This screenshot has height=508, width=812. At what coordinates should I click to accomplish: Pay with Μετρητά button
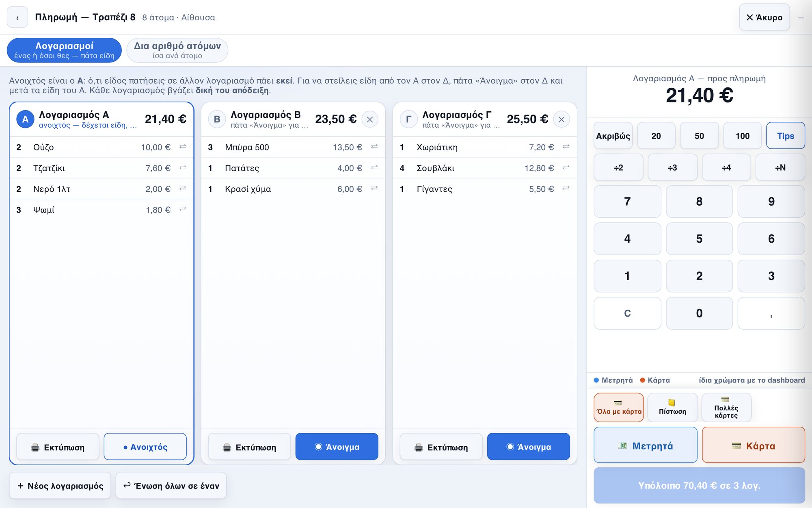click(x=646, y=445)
